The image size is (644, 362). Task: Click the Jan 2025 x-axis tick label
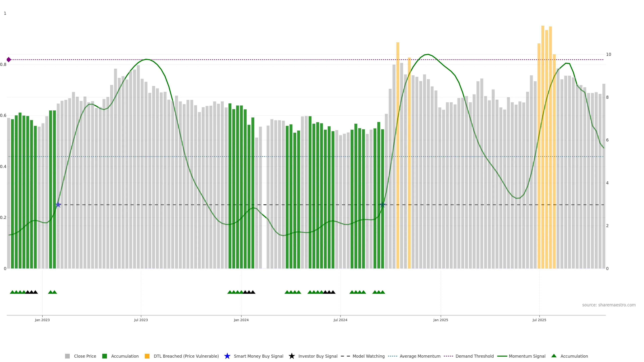coord(441,320)
